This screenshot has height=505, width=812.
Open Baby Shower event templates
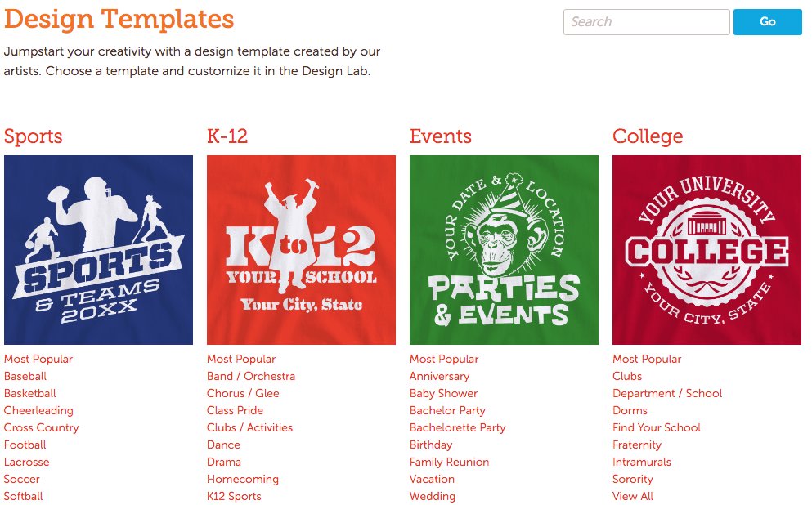(444, 393)
